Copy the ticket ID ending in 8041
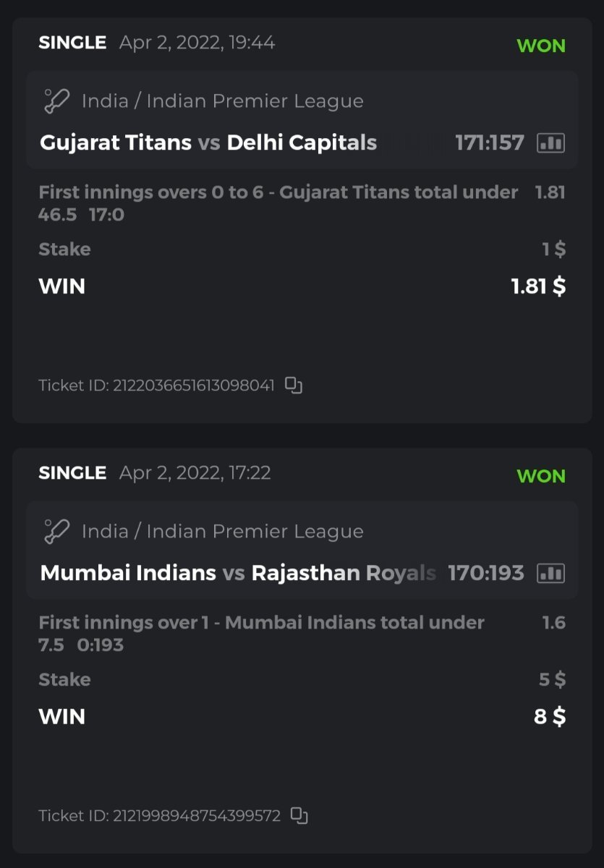Screen dimensions: 604x868 (x=293, y=385)
